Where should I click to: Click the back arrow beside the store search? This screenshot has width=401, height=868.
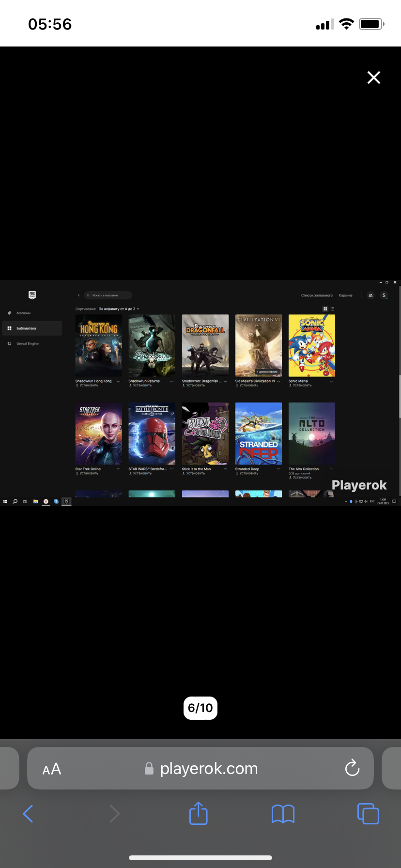click(78, 295)
